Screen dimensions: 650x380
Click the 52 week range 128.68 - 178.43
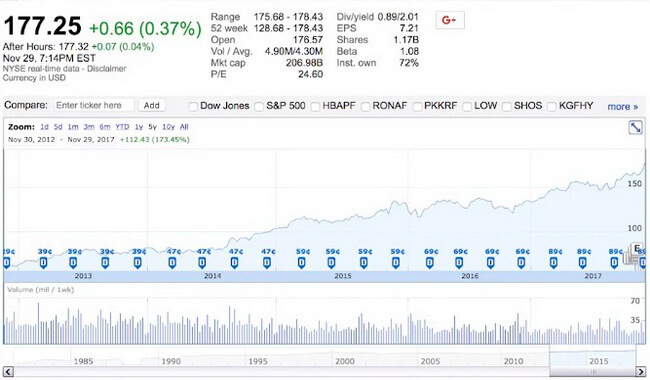pyautogui.click(x=289, y=28)
